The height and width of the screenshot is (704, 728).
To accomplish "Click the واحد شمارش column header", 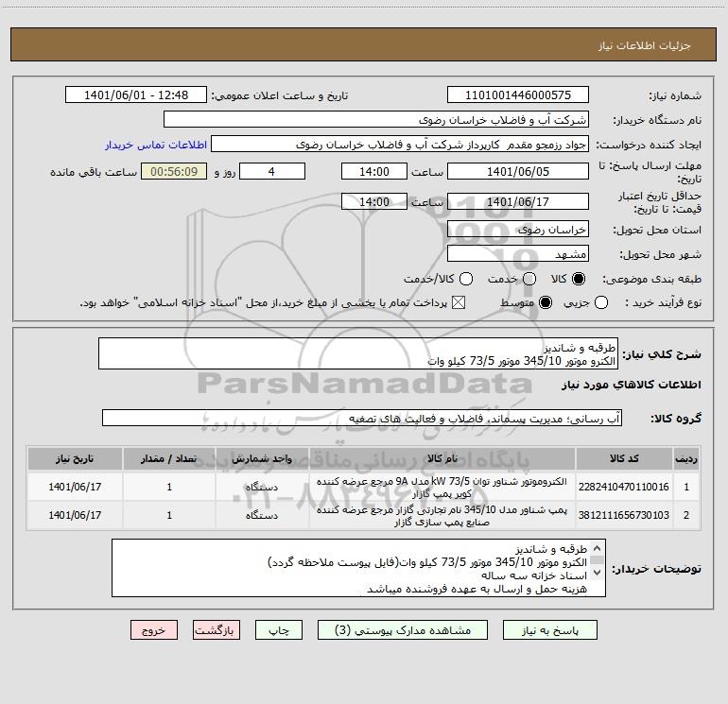I will tap(262, 459).
